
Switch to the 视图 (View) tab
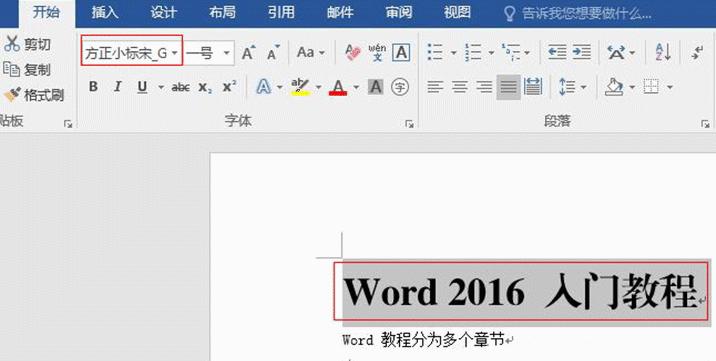[x=457, y=13]
